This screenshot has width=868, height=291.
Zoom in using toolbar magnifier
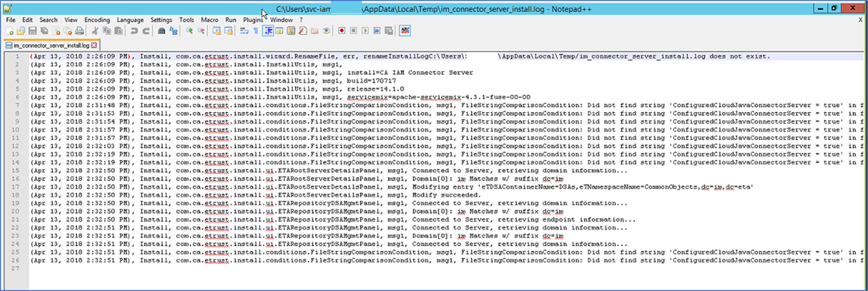click(x=190, y=31)
